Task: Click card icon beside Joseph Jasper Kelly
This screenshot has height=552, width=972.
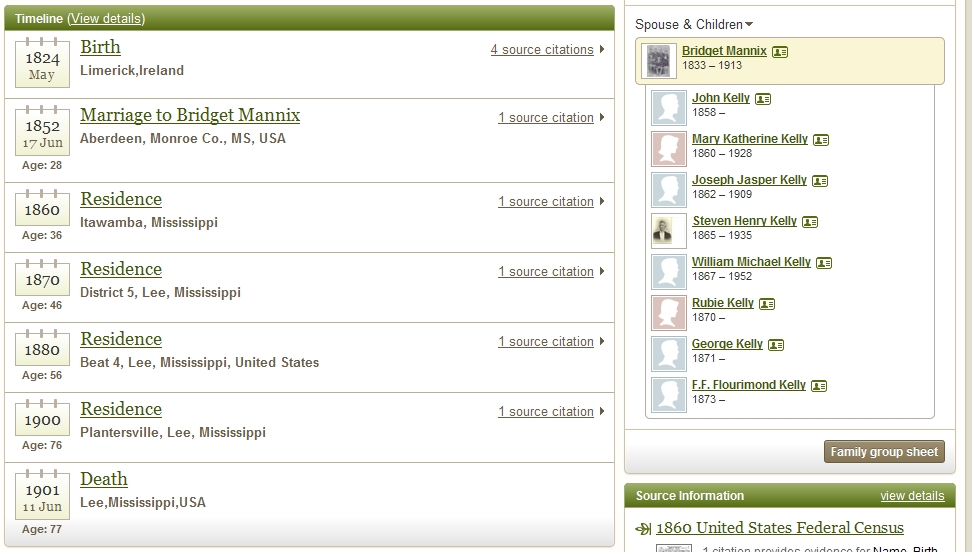Action: click(x=820, y=181)
